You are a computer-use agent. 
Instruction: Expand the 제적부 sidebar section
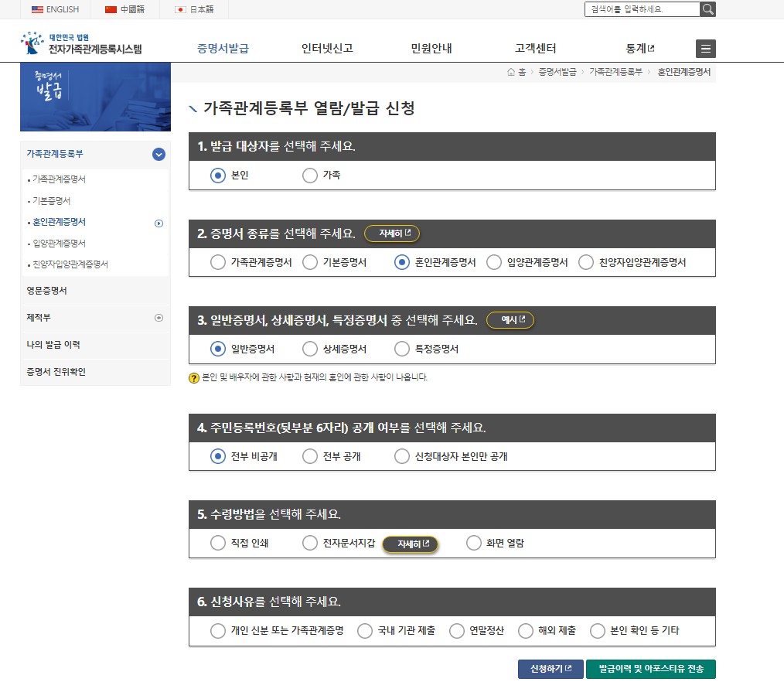click(159, 318)
